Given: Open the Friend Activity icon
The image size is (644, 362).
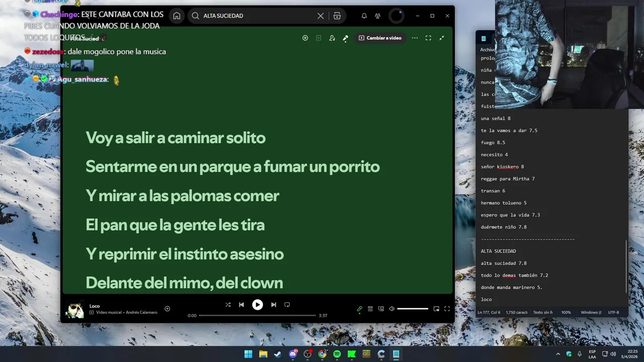Looking at the screenshot, I should coord(378,16).
